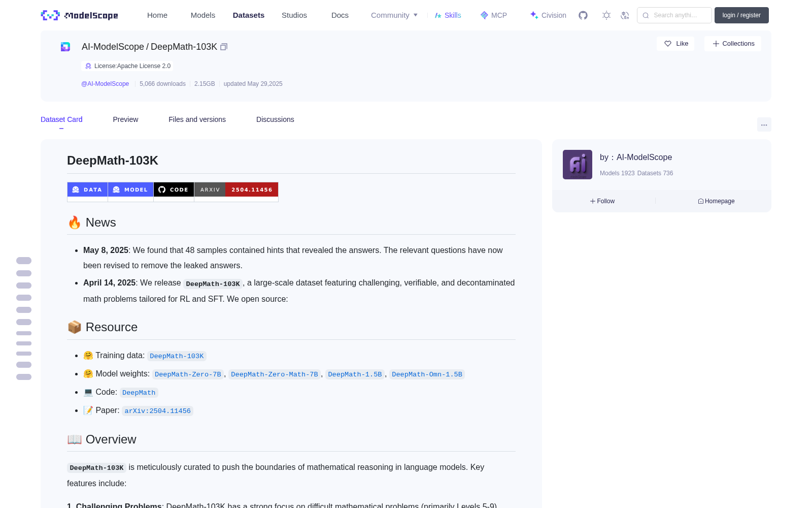Open the DATA badge
This screenshot has height=508, width=812.
click(x=87, y=189)
